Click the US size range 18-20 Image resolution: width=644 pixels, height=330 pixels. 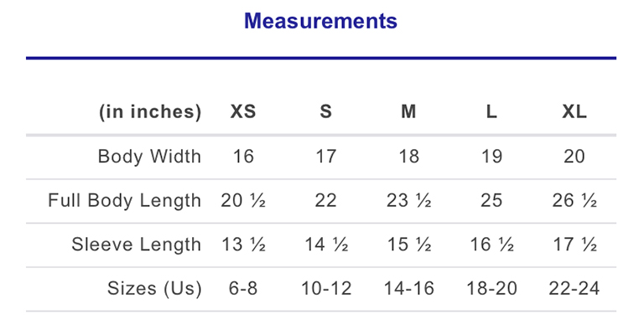pyautogui.click(x=491, y=289)
